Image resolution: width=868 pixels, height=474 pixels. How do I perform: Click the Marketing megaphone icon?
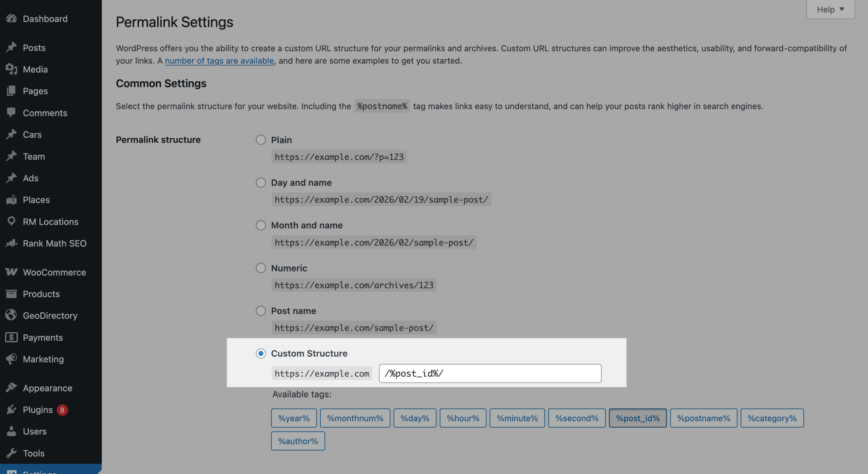[11, 359]
